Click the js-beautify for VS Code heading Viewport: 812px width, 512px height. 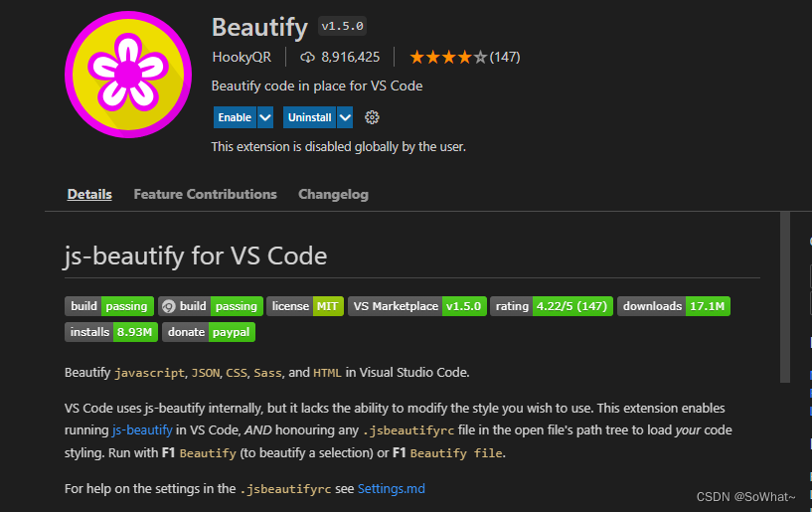pyautogui.click(x=195, y=256)
